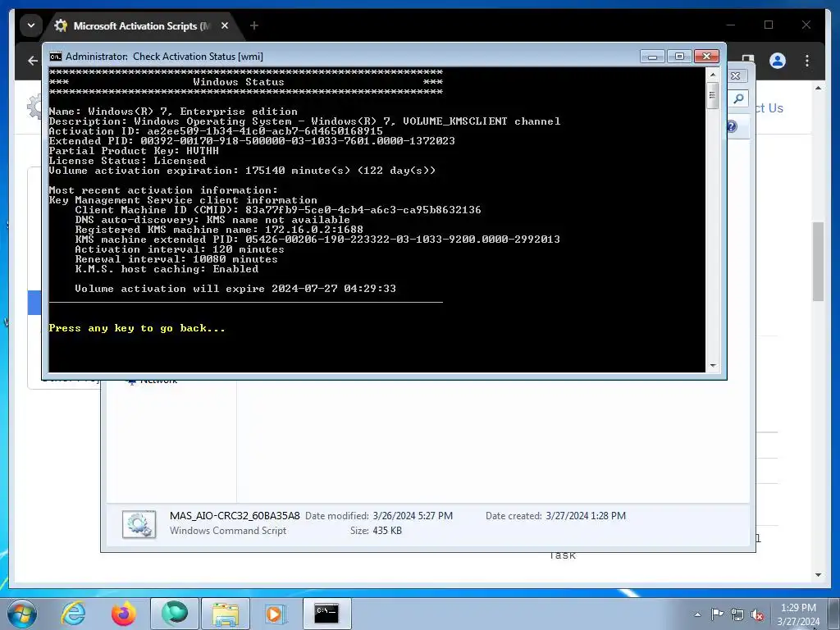Open Windows Explorer from the taskbar

pos(226,614)
